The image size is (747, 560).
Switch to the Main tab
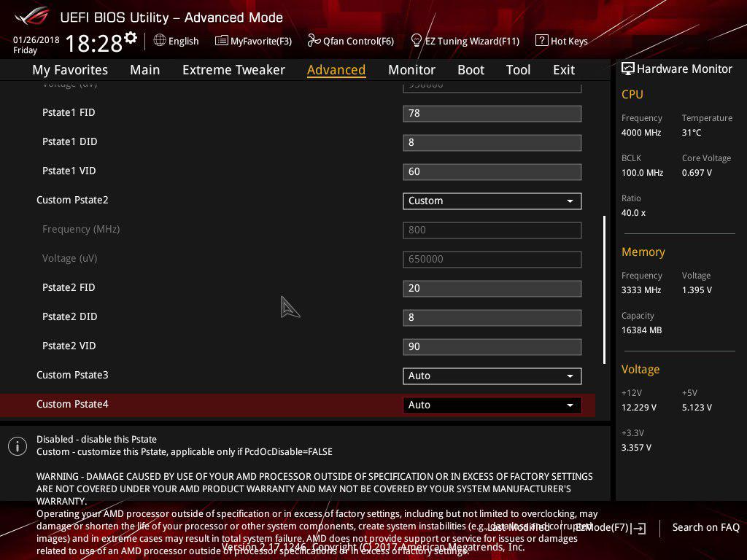(145, 70)
